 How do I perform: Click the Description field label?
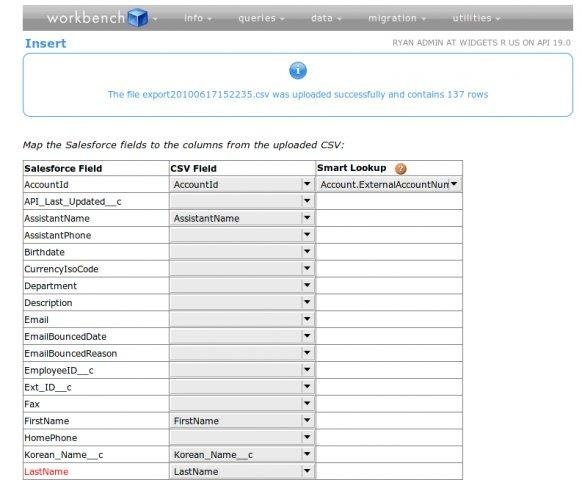point(48,303)
